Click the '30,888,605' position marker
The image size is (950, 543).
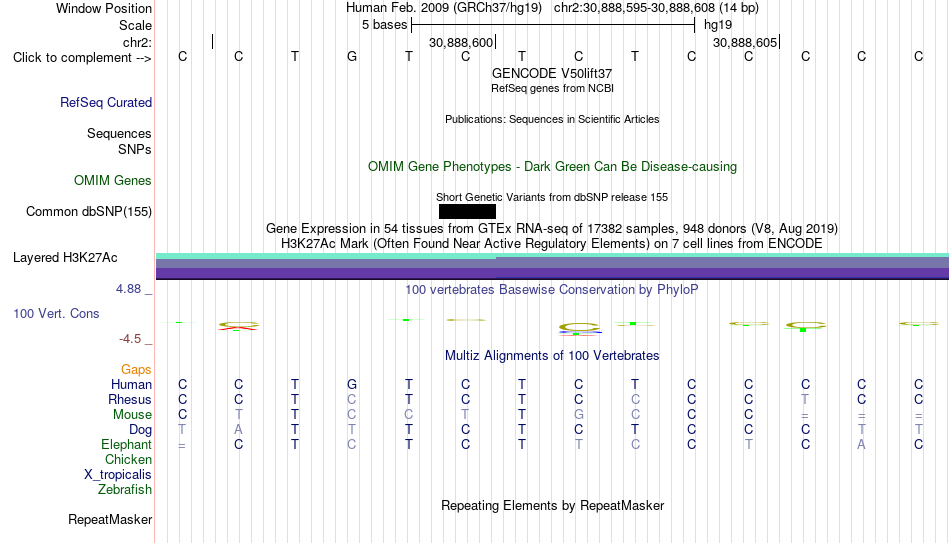pos(745,42)
